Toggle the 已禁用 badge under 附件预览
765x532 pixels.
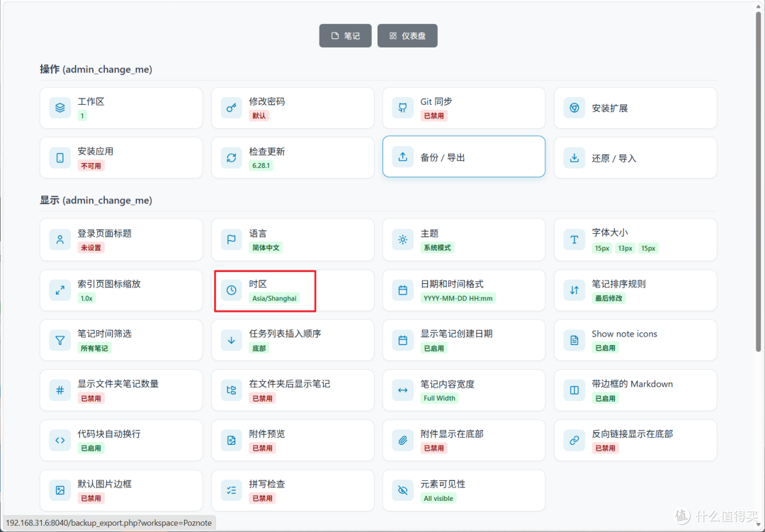[263, 448]
